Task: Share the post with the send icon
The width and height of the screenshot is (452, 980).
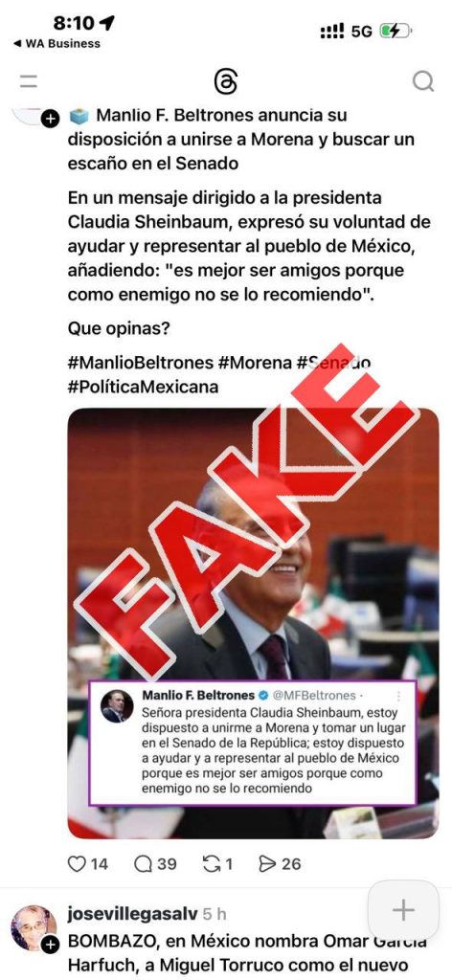Action: [x=267, y=864]
